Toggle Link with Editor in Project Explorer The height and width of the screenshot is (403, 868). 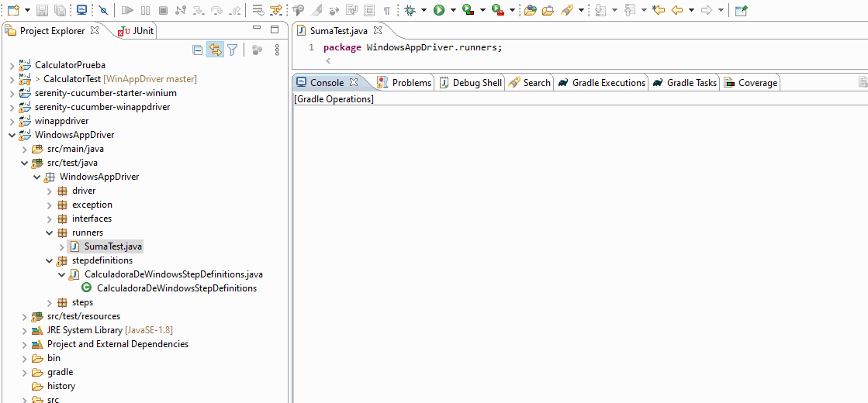pyautogui.click(x=215, y=50)
